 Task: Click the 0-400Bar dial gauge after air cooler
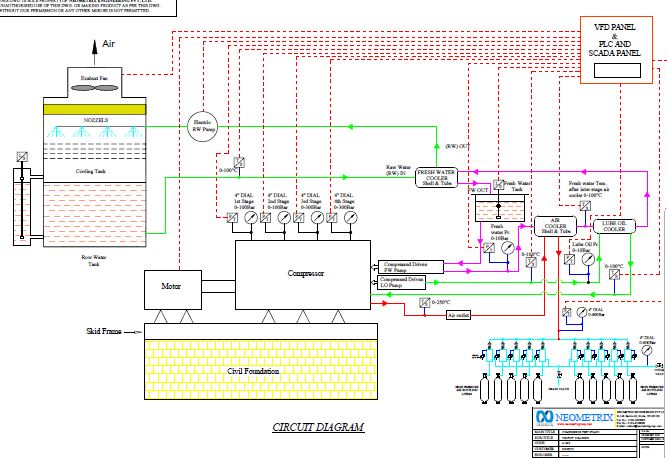point(581,312)
